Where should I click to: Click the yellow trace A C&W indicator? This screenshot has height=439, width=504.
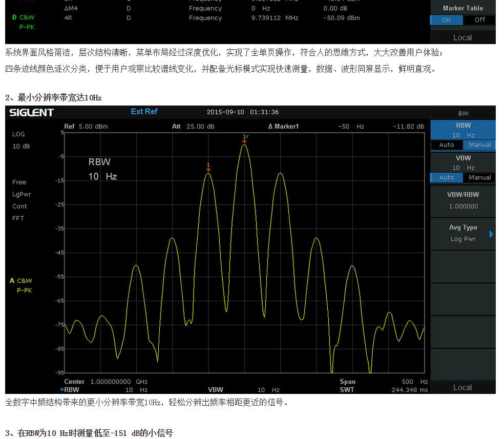21,281
